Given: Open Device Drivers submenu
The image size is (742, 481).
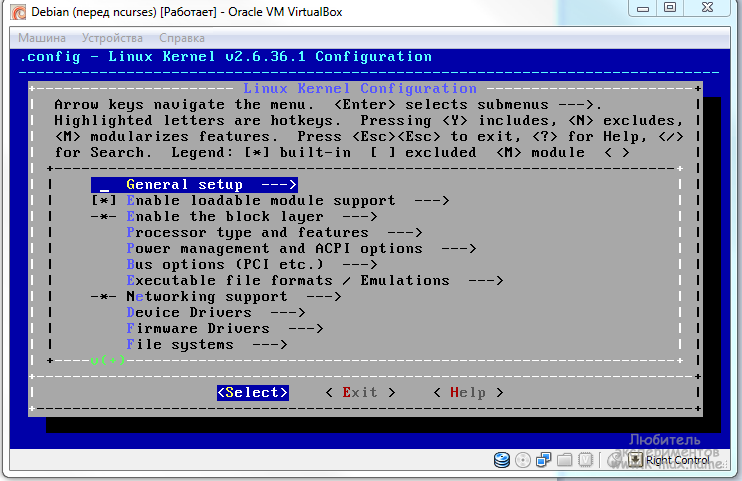Looking at the screenshot, I should click(x=216, y=312).
